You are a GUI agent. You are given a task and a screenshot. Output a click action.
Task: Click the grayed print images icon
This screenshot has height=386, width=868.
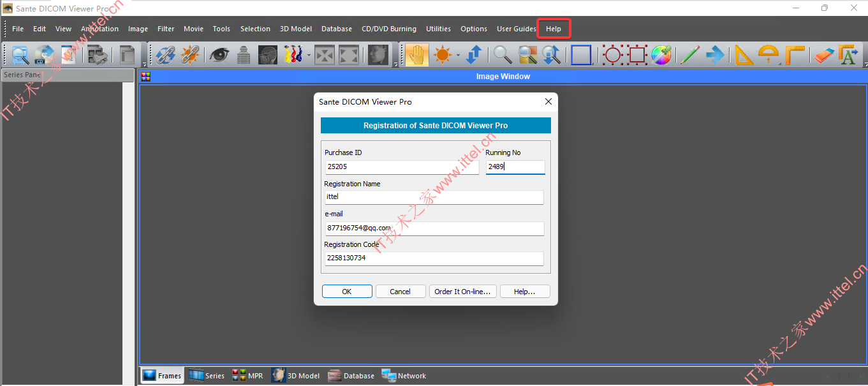[x=98, y=55]
